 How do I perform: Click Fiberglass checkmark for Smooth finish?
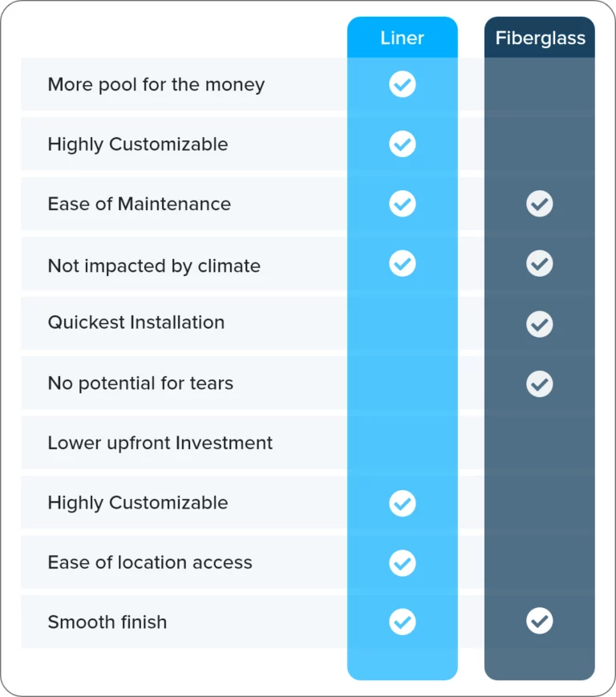point(540,621)
